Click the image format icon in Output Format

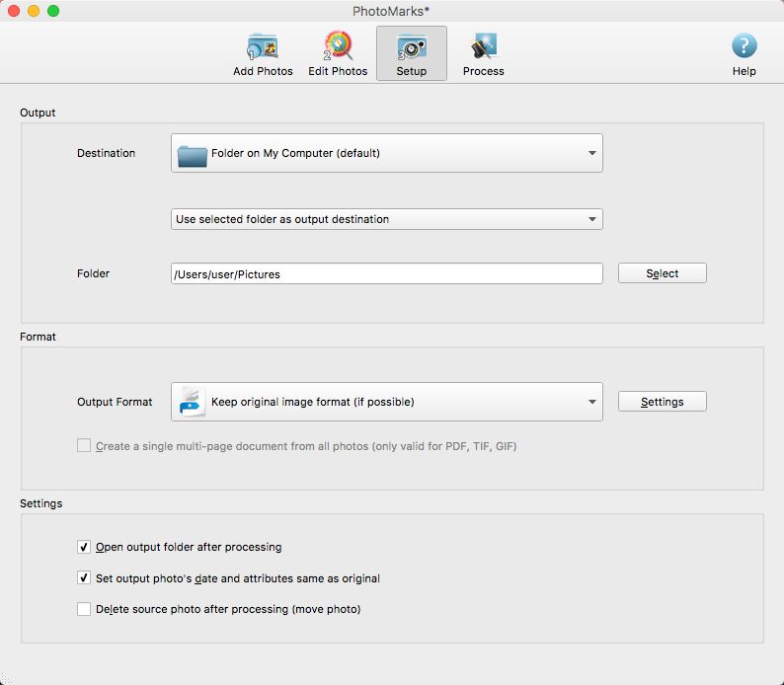pos(192,402)
